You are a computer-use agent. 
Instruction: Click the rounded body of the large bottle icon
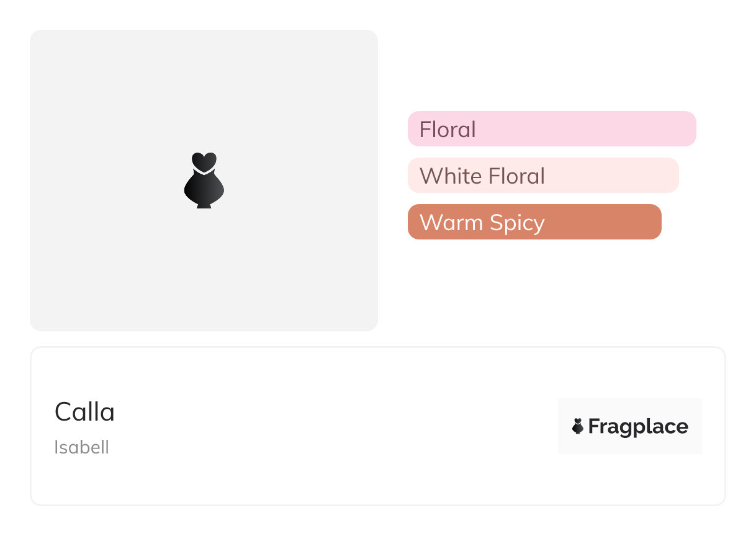[204, 189]
